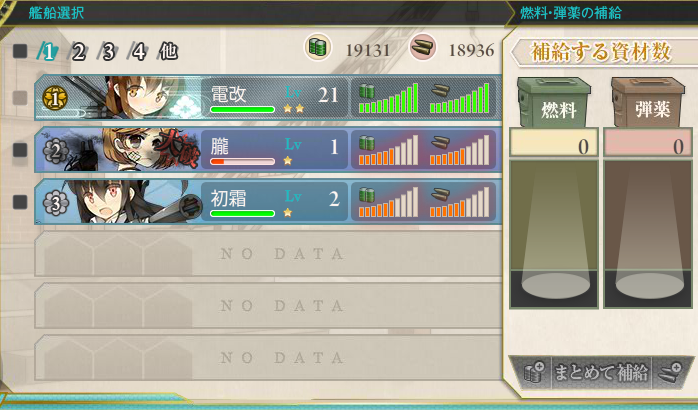Click the まとめて補給 resupply all button
Image resolution: width=698 pixels, height=410 pixels.
(601, 372)
